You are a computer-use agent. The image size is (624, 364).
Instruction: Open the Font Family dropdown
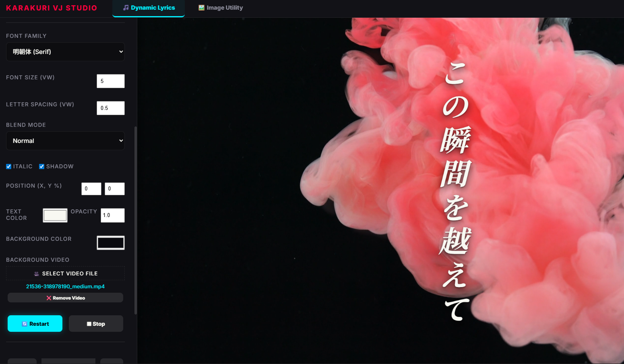pos(65,52)
